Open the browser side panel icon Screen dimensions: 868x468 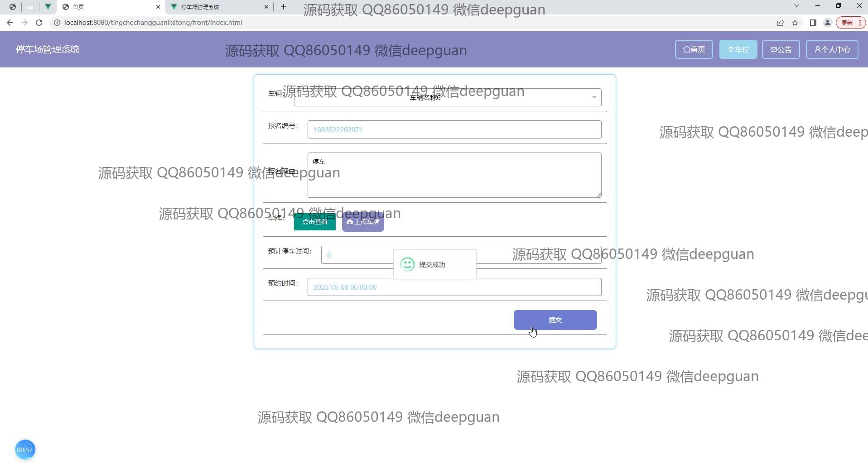click(813, 23)
